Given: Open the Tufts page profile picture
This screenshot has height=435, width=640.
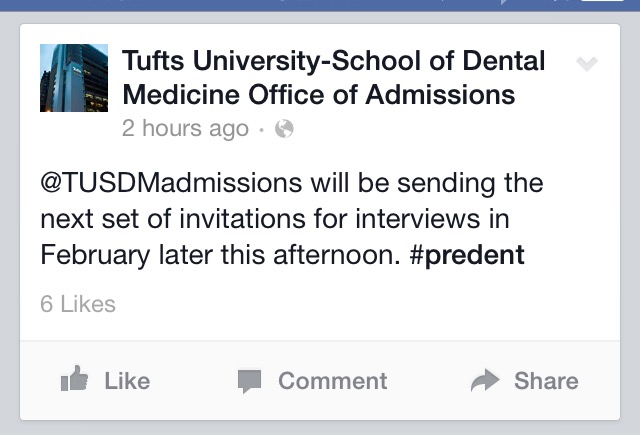Looking at the screenshot, I should [73, 78].
